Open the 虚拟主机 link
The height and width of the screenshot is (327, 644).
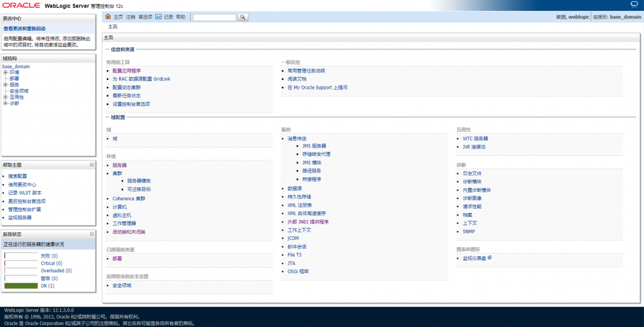tap(122, 216)
